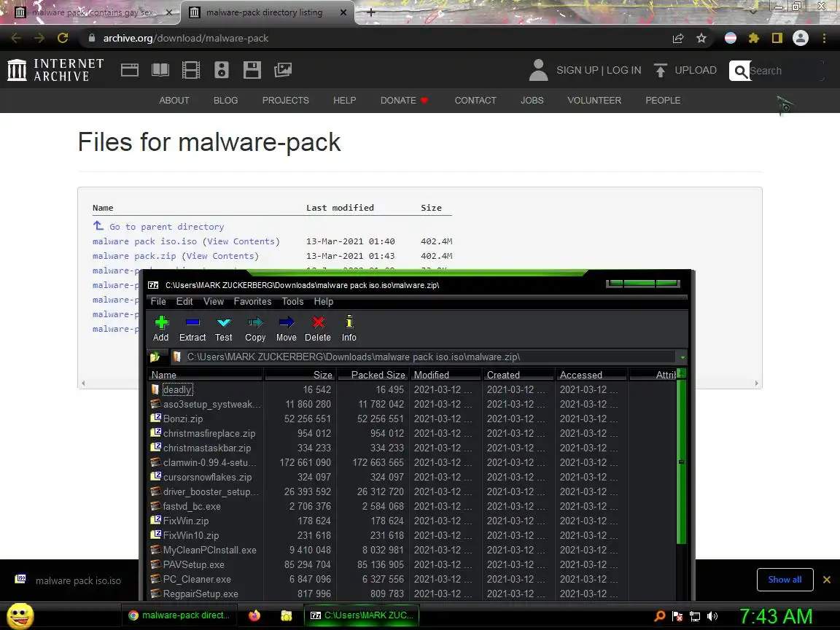Image resolution: width=840 pixels, height=630 pixels.
Task: Open a new browser tab
Action: pyautogui.click(x=370, y=12)
